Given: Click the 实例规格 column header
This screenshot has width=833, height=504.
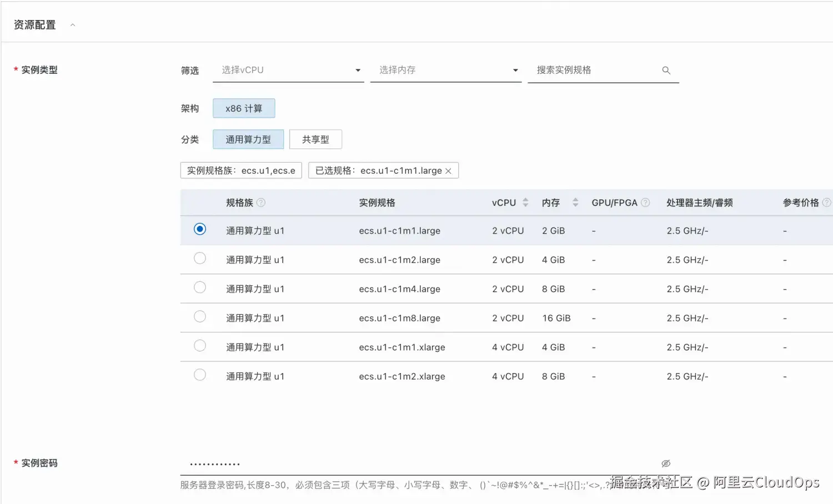Looking at the screenshot, I should tap(377, 203).
